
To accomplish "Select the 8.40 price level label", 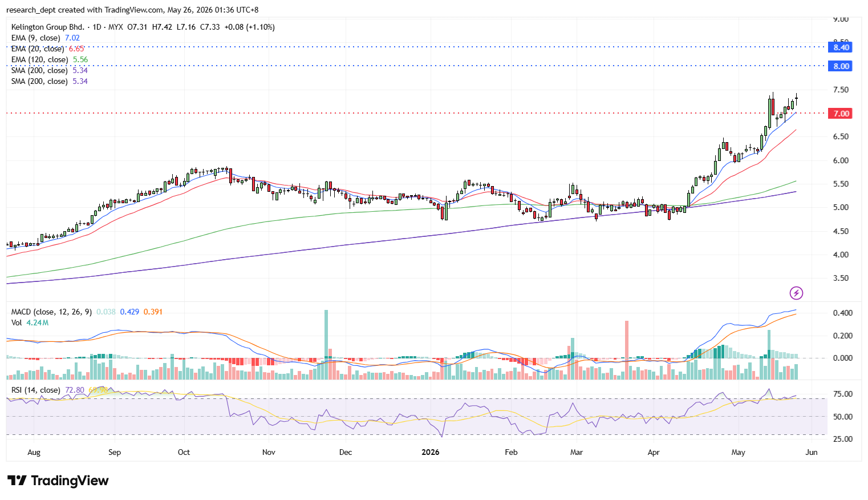I will coord(841,47).
